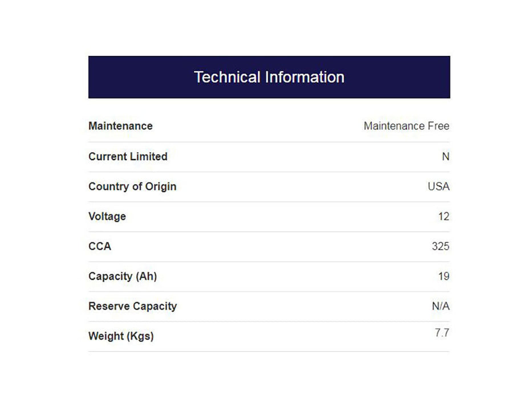Click the N/A reserve capacity value
532x399 pixels.
coord(440,306)
